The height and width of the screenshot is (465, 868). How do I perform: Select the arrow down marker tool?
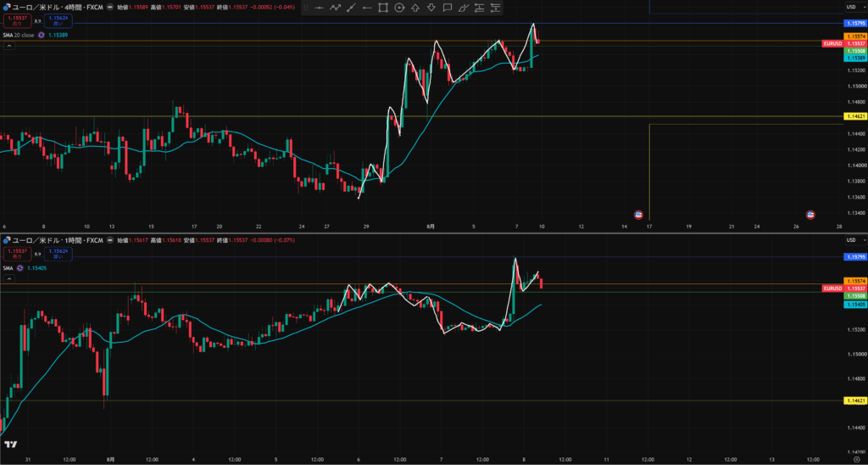[x=431, y=8]
